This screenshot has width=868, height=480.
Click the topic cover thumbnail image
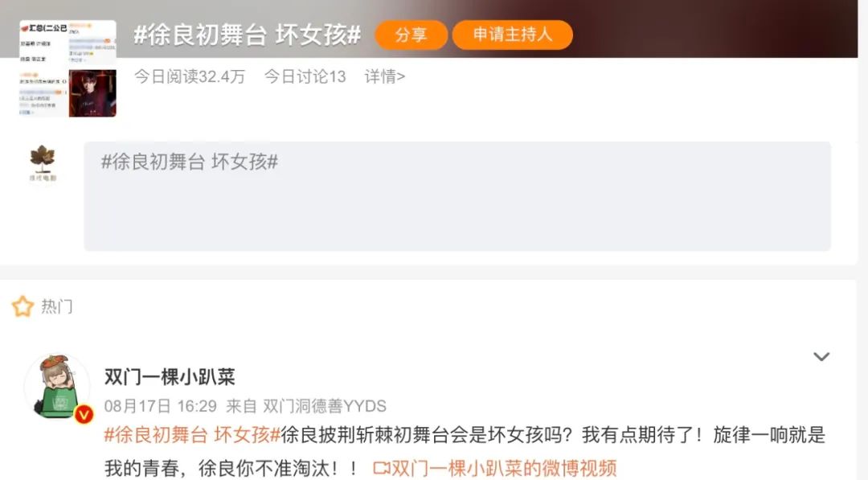tap(68, 68)
